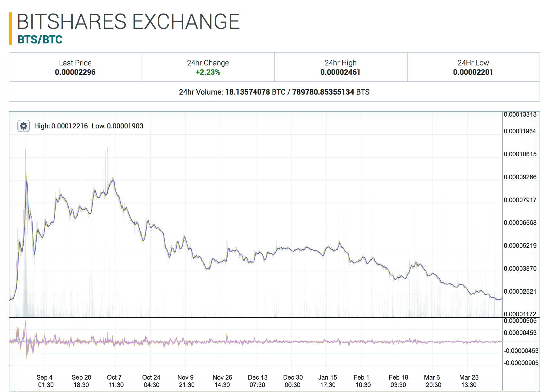547x392 pixels.
Task: Click the 0.00013313 price axis label
Action: coord(520,114)
